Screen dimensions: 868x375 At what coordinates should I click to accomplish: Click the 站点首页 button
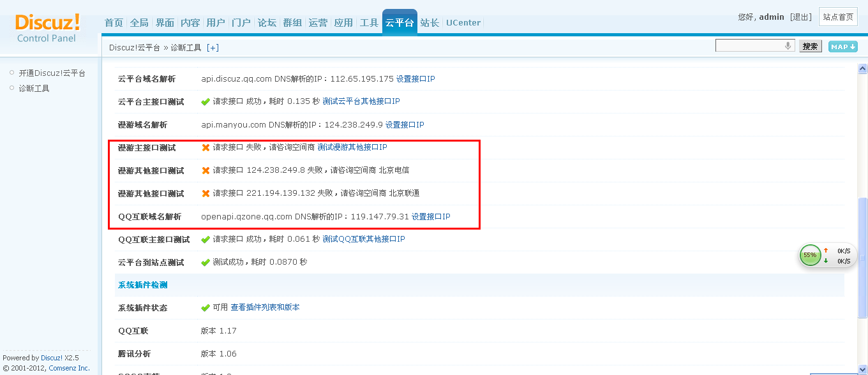point(838,17)
